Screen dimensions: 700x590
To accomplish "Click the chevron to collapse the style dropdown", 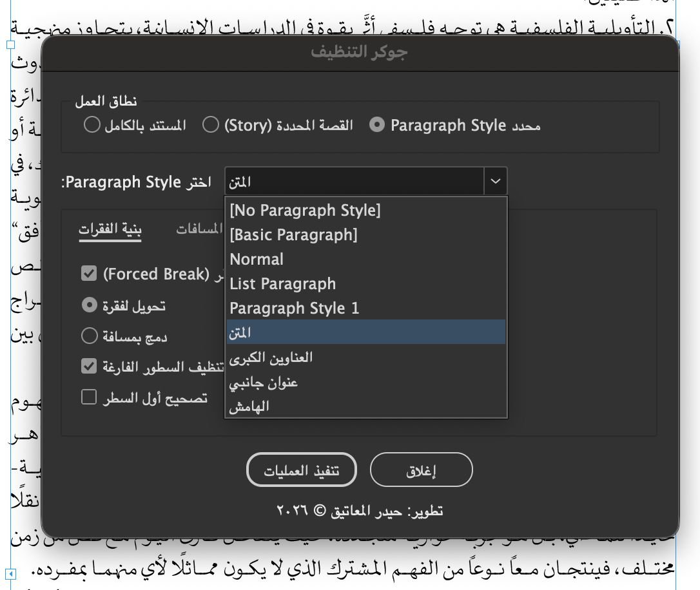I will click(x=495, y=181).
